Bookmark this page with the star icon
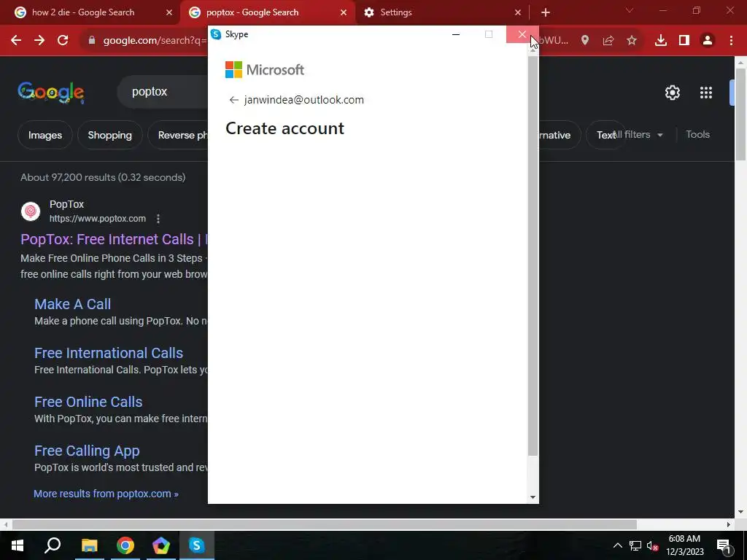 coord(632,41)
